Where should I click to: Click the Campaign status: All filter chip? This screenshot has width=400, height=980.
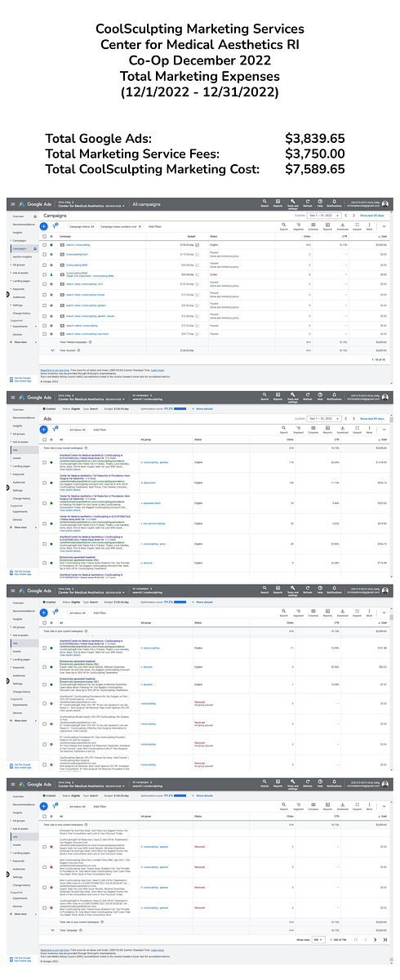(x=82, y=226)
